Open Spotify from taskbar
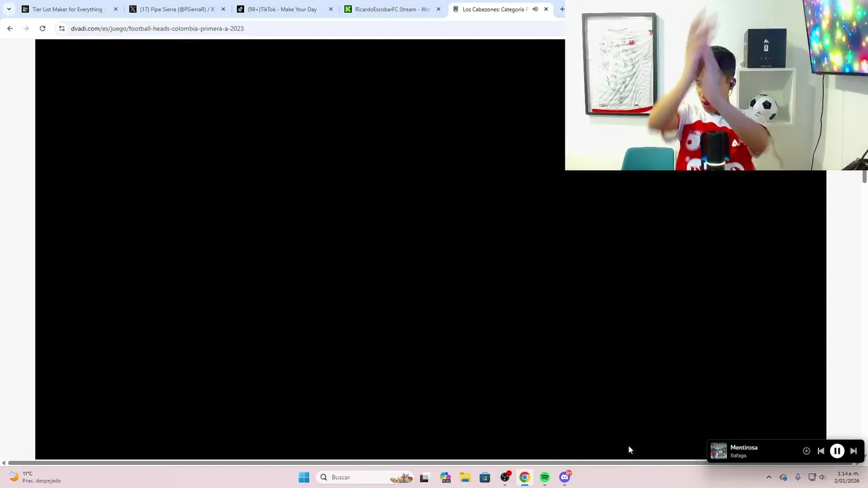 click(545, 477)
